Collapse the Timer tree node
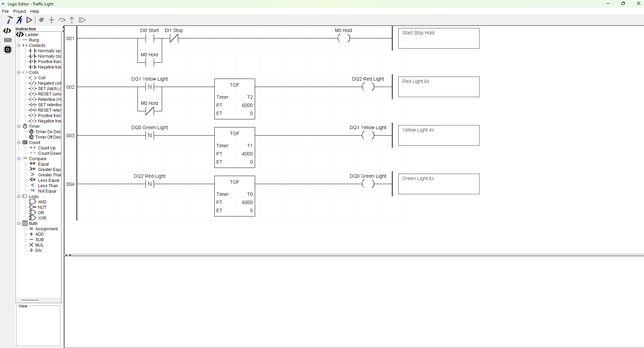This screenshot has width=644, height=348. 19,126
